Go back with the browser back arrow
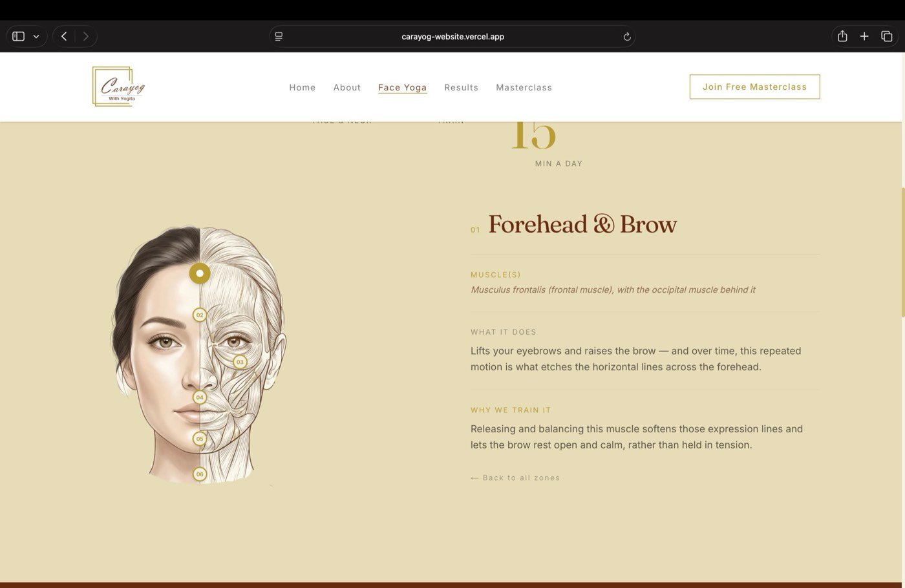The width and height of the screenshot is (905, 588). coord(64,36)
